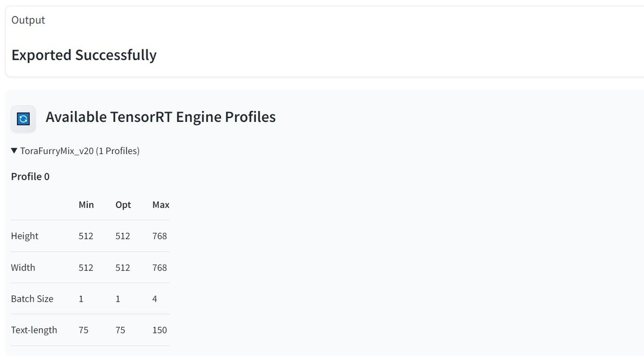Click the refresh TensorRT profiles icon
Viewport: 644px width, 362px height.
point(23,119)
